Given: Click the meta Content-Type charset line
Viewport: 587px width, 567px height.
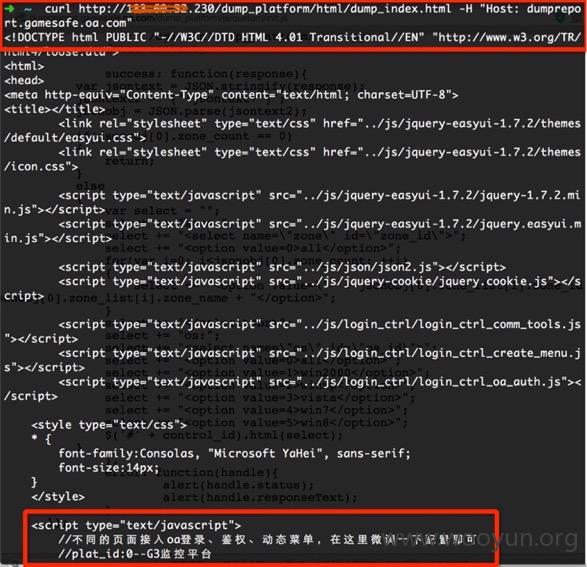Looking at the screenshot, I should tap(231, 95).
